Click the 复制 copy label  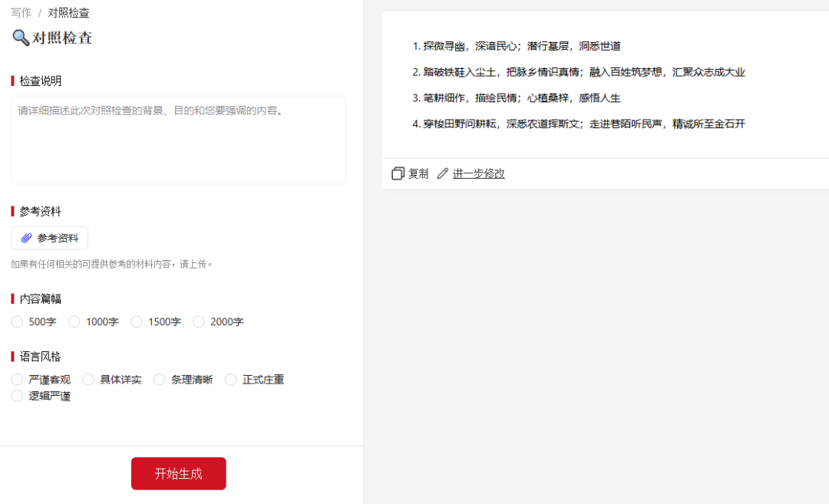click(x=418, y=173)
